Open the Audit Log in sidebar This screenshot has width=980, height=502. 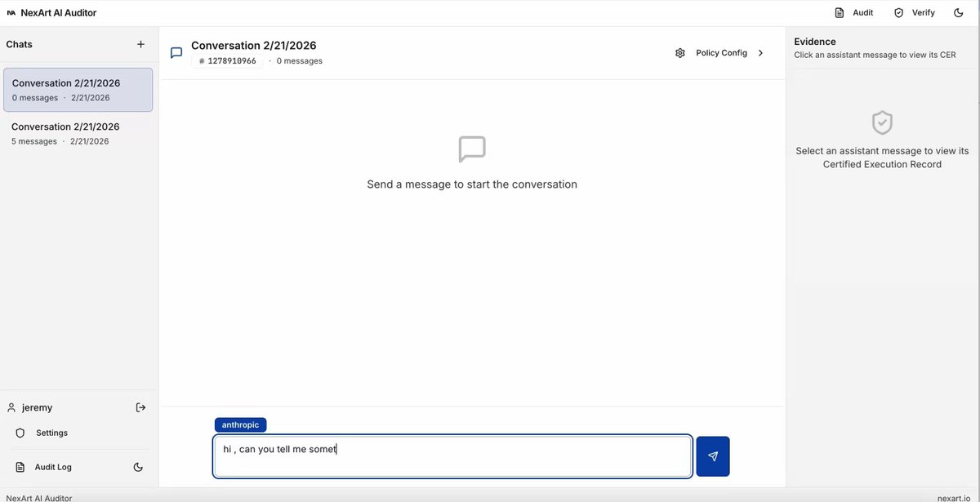(52, 467)
